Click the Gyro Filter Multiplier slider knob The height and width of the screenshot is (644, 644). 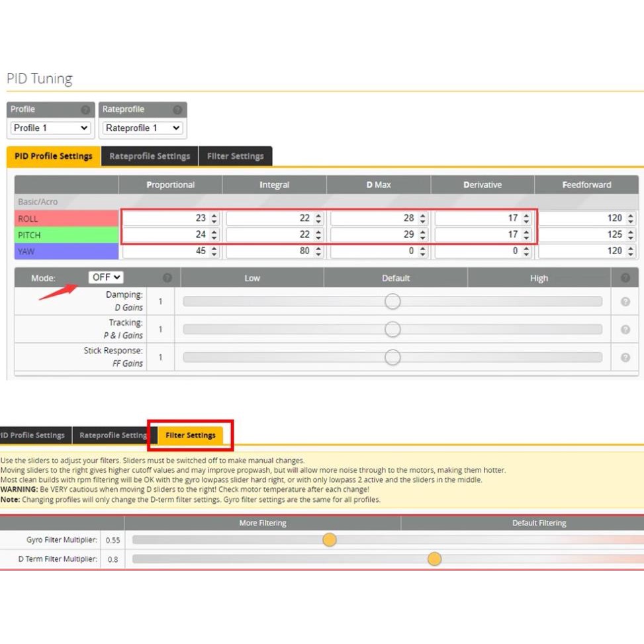coord(330,540)
